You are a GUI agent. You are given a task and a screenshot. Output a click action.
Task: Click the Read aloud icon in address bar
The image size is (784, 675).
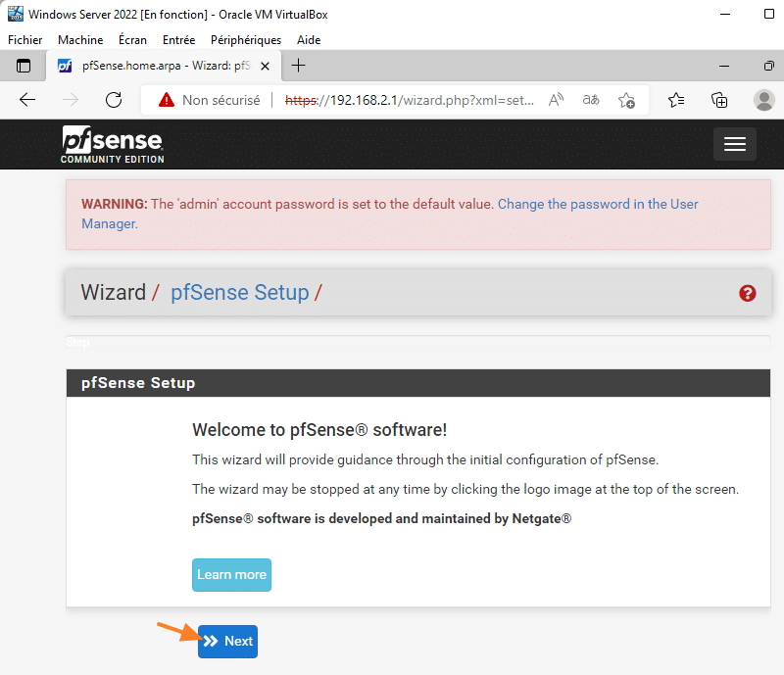tap(556, 100)
